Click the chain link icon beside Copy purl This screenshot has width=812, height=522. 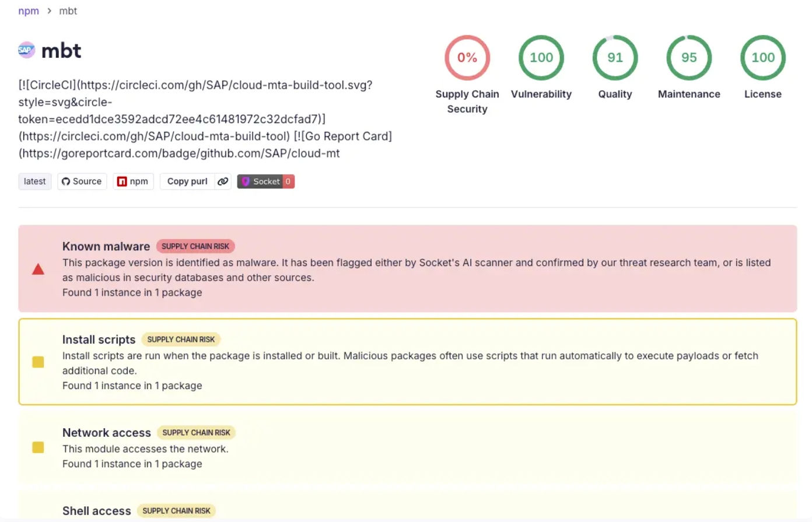tap(223, 181)
